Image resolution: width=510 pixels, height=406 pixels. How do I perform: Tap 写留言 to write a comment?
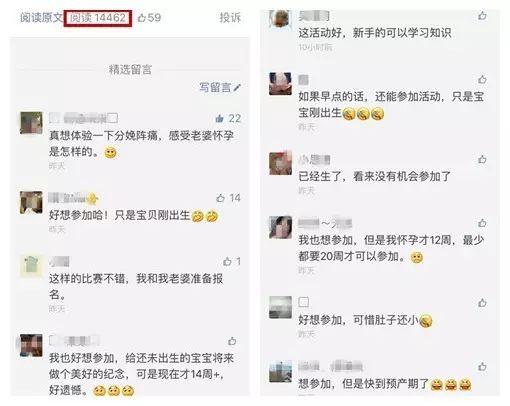pos(220,87)
